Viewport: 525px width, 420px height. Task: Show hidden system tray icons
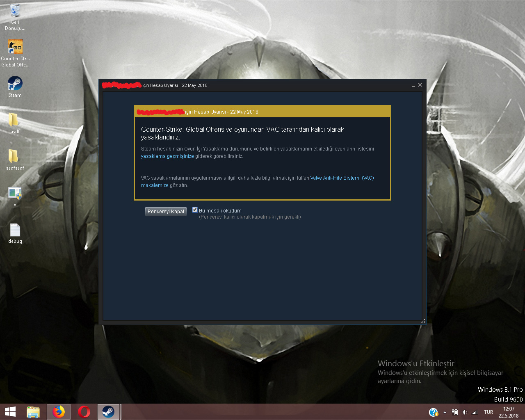coord(445,412)
